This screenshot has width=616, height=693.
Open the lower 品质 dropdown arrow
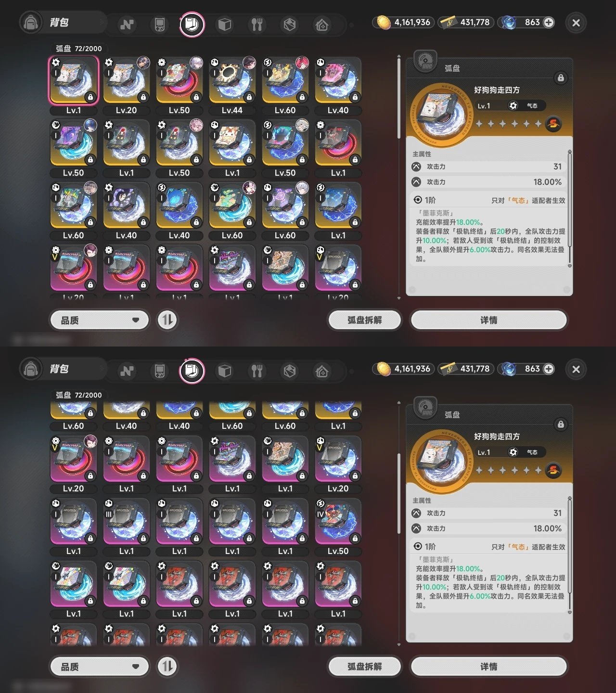click(136, 667)
